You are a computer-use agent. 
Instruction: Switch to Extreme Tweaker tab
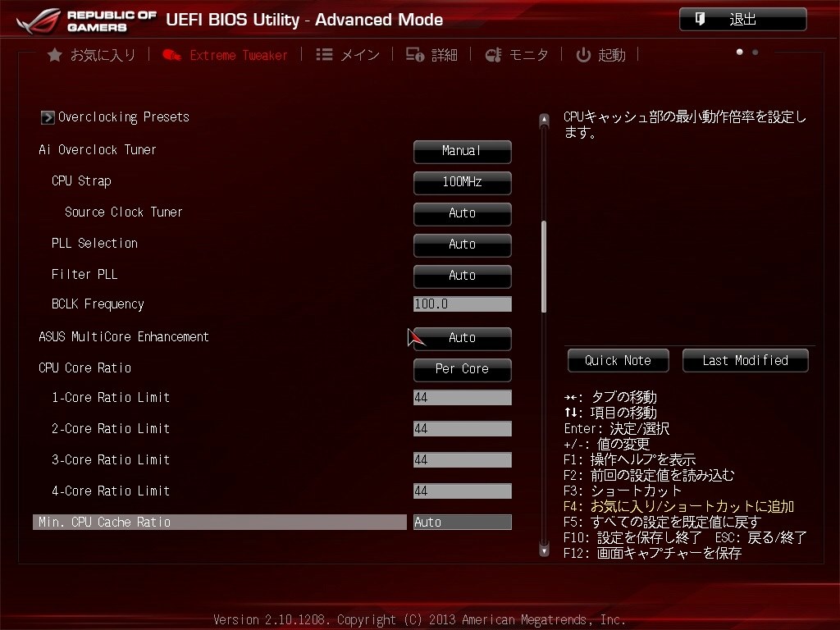[x=225, y=55]
